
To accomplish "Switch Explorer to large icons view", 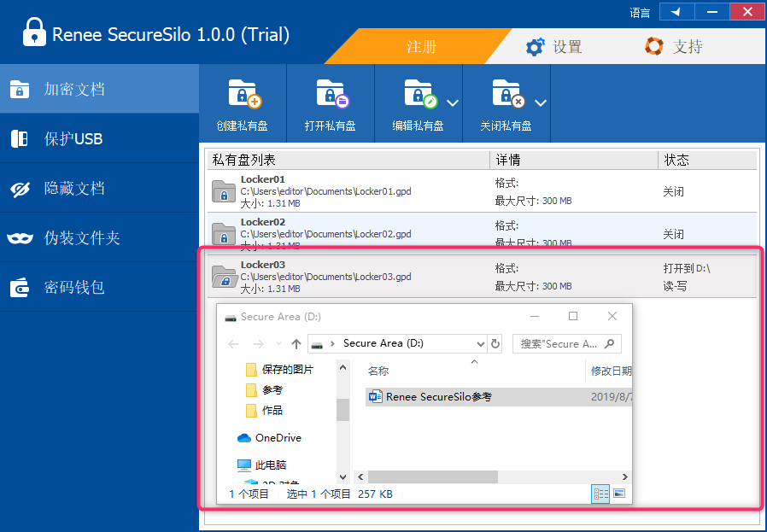I will tap(619, 494).
